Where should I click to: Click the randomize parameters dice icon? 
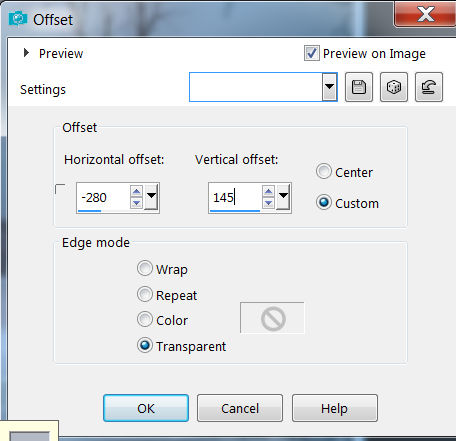click(394, 87)
